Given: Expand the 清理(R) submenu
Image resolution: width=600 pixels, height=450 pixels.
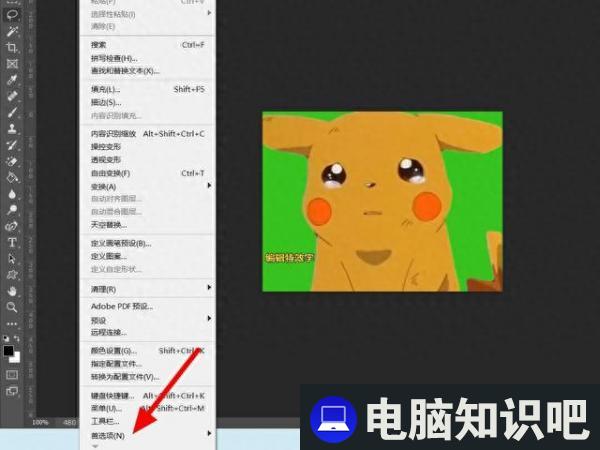Looking at the screenshot, I should tap(209, 287).
